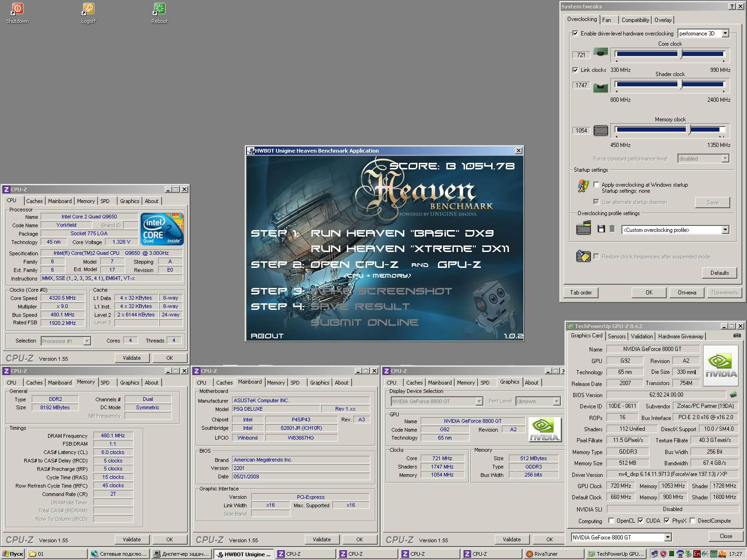The width and height of the screenshot is (747, 560).
Task: Click the restore clocks broom icon
Action: tap(583, 256)
